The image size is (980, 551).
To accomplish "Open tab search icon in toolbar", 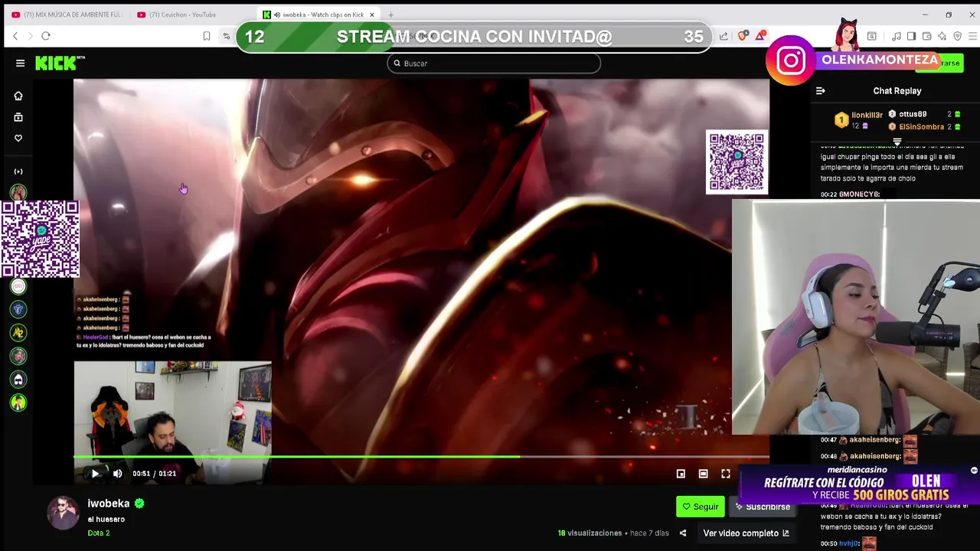I will (871, 36).
